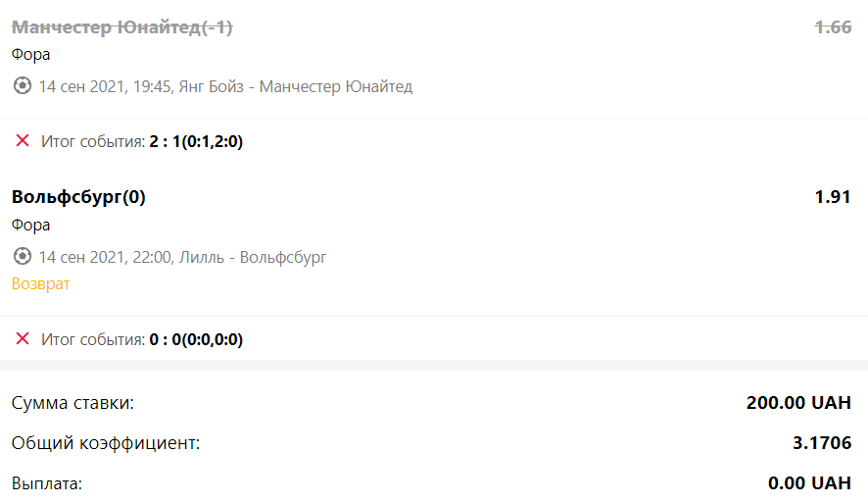Click the red X before result 0 : 0
The width and height of the screenshot is (868, 504).
(x=23, y=338)
